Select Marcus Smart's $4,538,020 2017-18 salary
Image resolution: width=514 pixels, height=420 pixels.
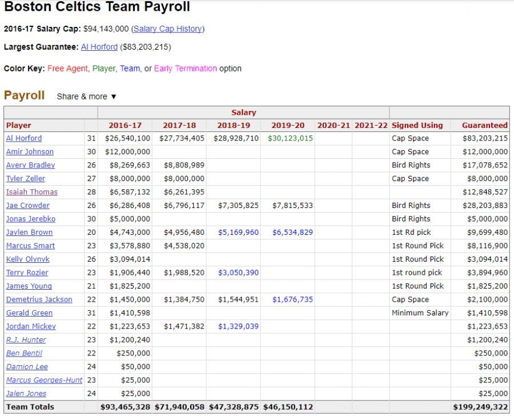coord(184,246)
